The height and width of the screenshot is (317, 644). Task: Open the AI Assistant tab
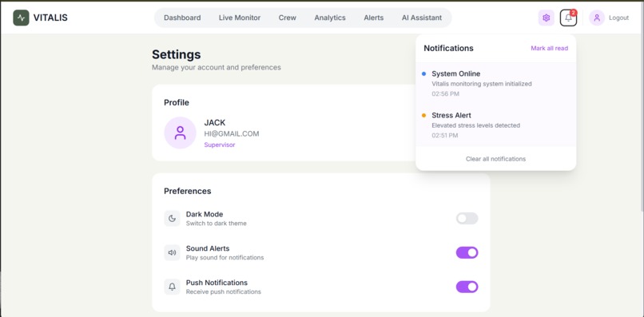(422, 18)
